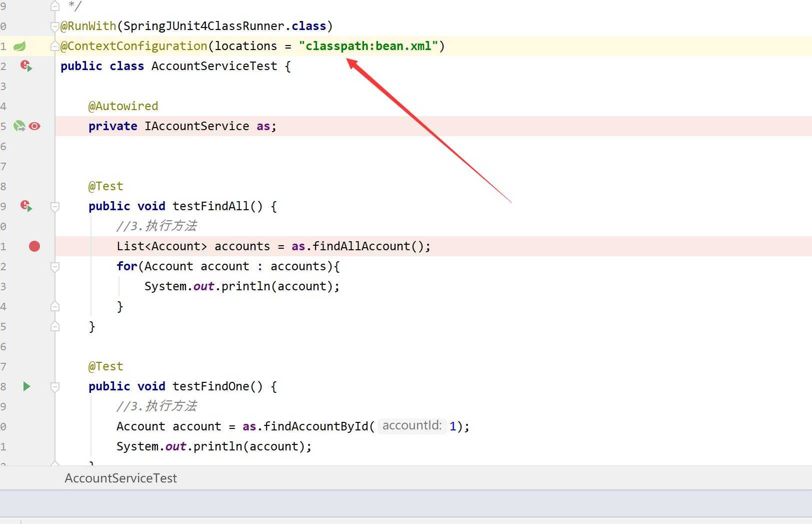This screenshot has height=524, width=812.
Task: Click the @Autowired annotation
Action: 123,106
